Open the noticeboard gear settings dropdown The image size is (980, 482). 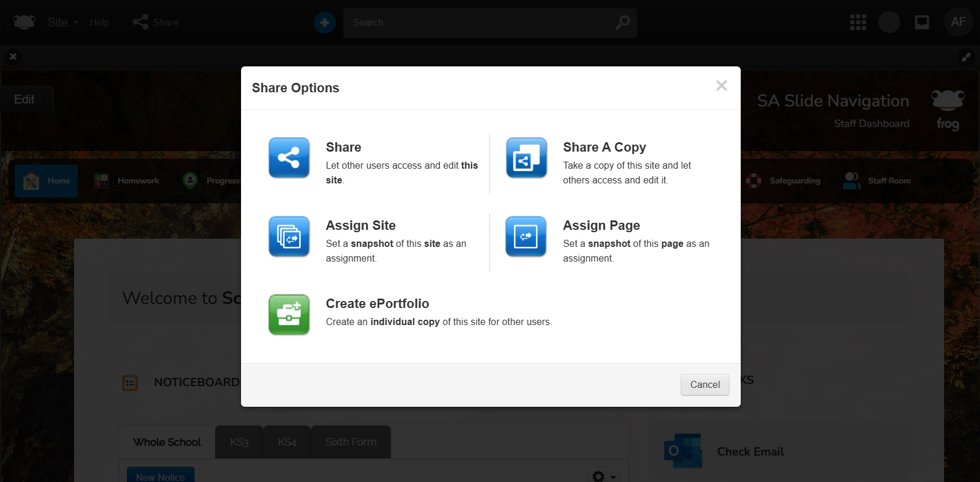604,476
